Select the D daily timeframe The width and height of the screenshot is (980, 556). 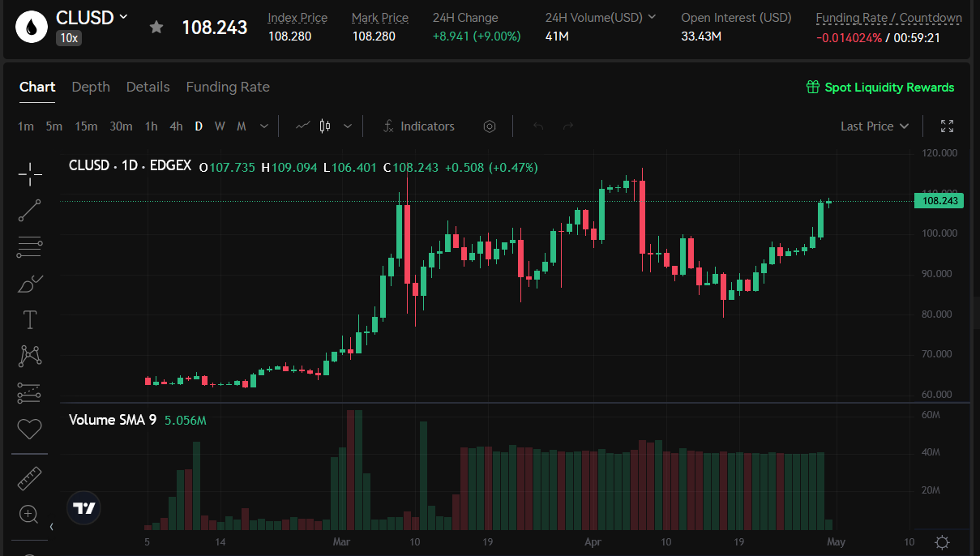[x=199, y=126]
